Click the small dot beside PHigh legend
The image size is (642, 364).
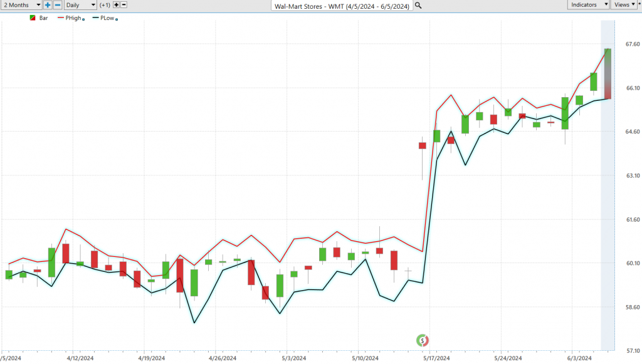84,19
